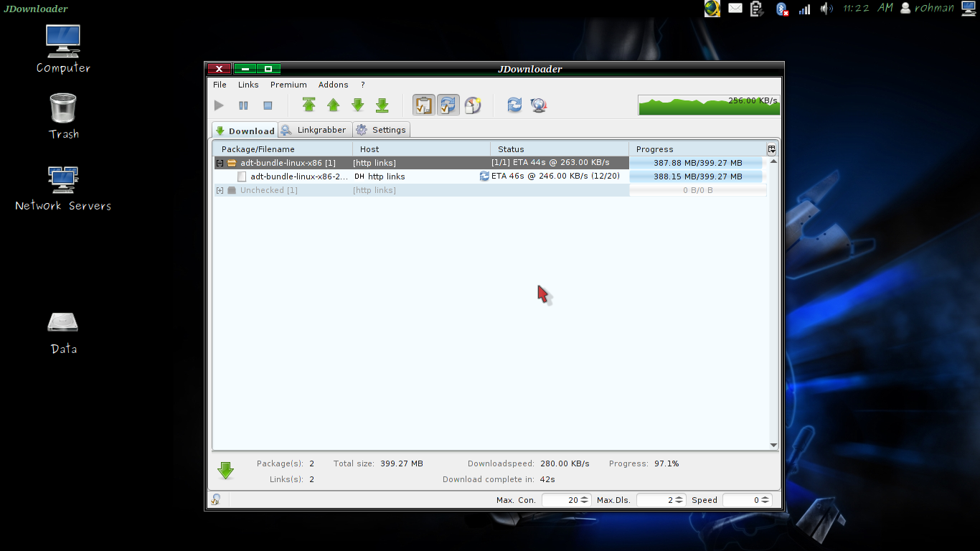Click the bottom-left status bar icon
Image resolution: width=980 pixels, height=551 pixels.
215,500
